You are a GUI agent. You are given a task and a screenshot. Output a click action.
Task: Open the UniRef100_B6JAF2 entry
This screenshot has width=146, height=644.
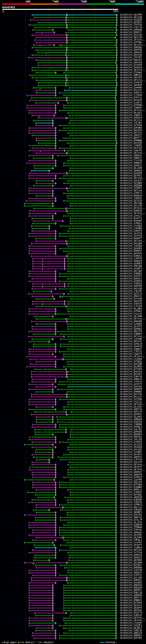coord(131,113)
